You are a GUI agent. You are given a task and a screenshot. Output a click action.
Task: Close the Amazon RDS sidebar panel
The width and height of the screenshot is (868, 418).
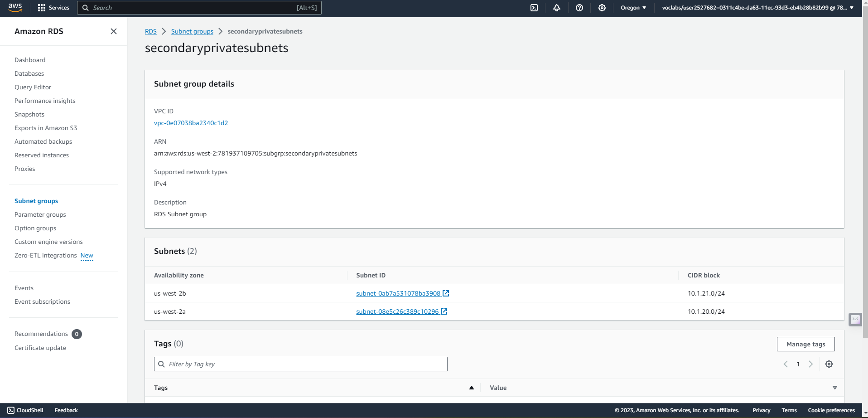114,31
